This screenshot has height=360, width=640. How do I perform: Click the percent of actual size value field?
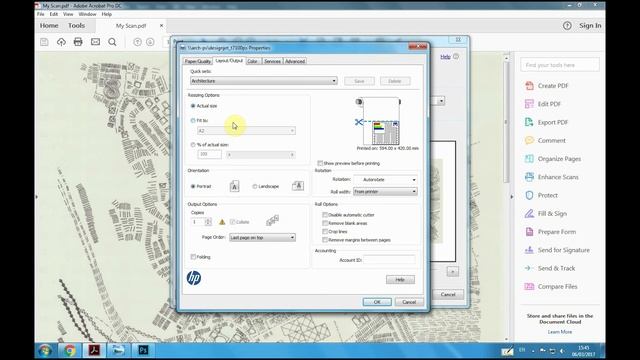(x=209, y=154)
